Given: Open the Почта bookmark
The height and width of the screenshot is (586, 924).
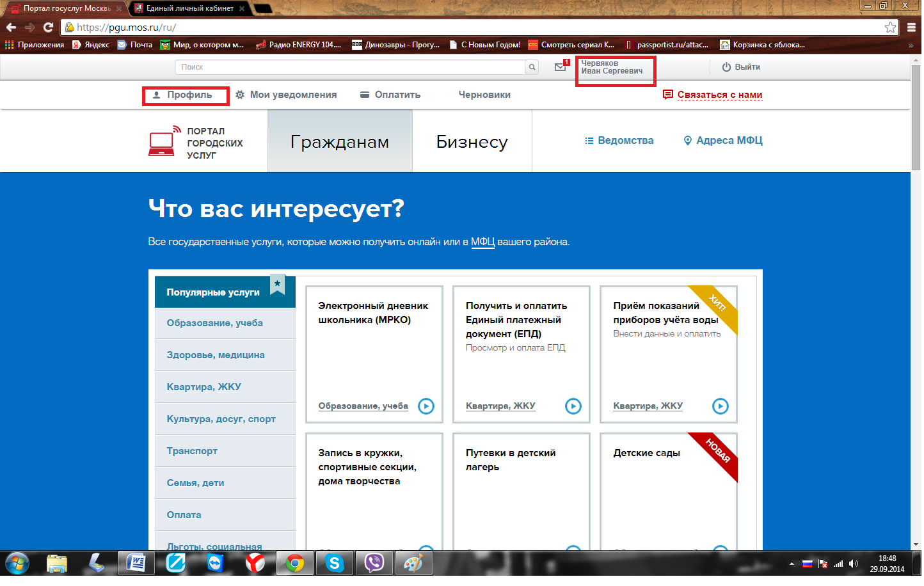Looking at the screenshot, I should pyautogui.click(x=135, y=45).
